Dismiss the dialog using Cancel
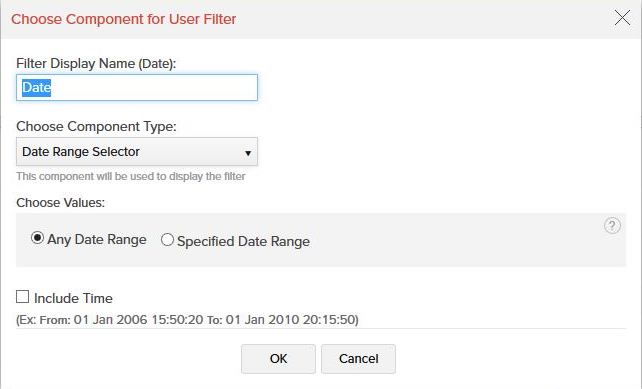The image size is (642, 389). 358,359
